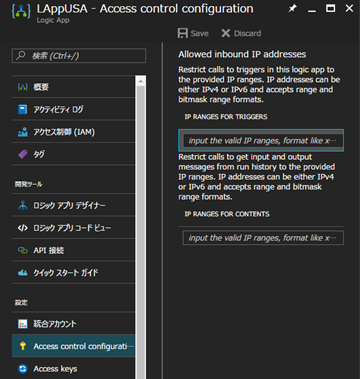
Task: Click the API 接続 link icon
Action: [23, 250]
